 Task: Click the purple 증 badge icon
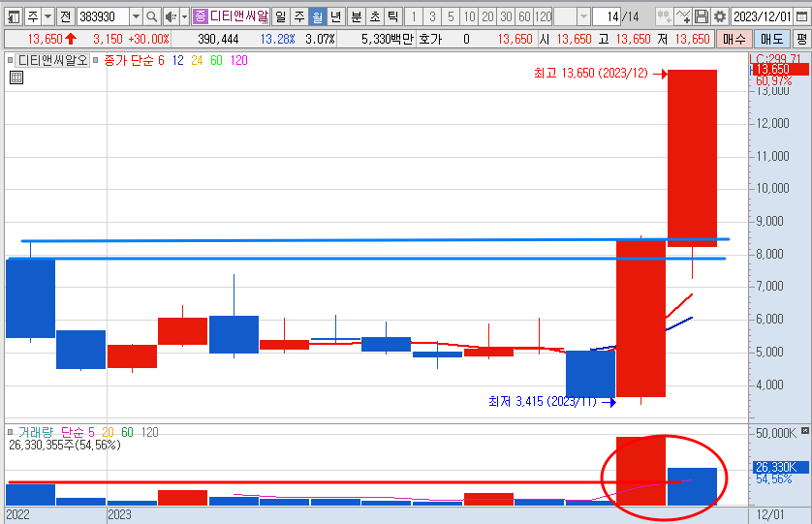click(200, 16)
